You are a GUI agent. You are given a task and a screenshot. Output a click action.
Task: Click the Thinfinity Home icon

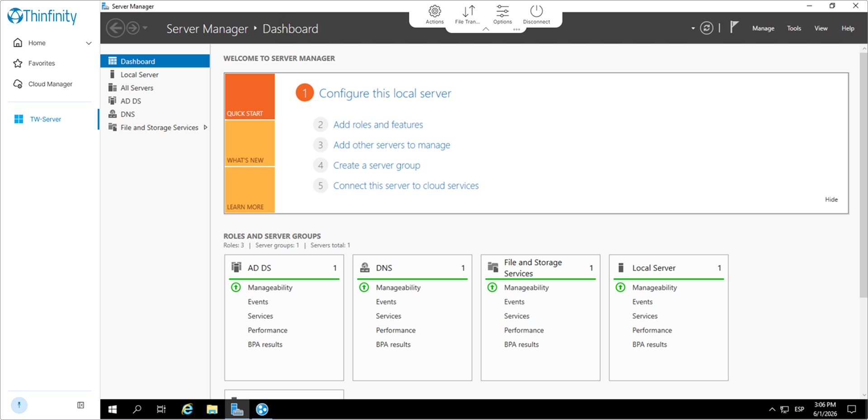pyautogui.click(x=18, y=42)
